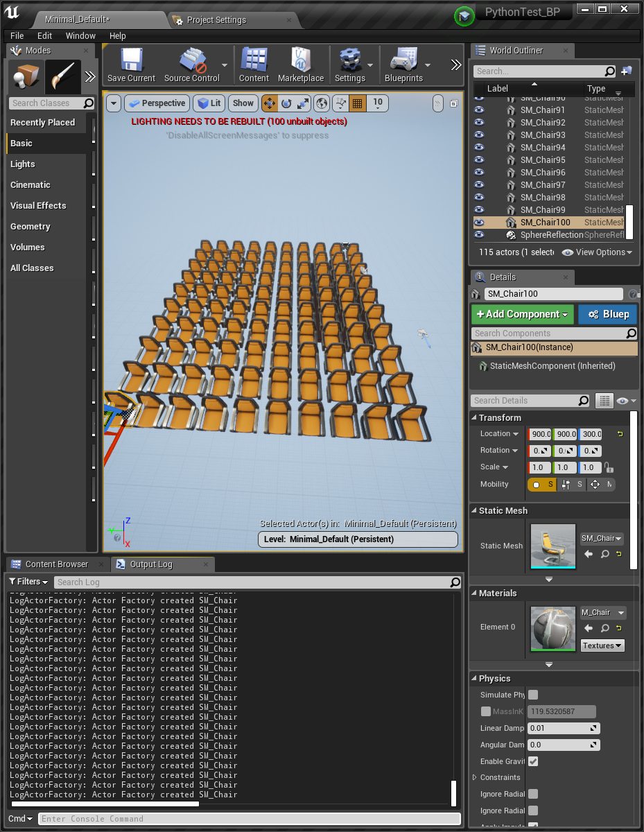The width and height of the screenshot is (644, 832).
Task: Open the File menu
Action: coord(17,35)
